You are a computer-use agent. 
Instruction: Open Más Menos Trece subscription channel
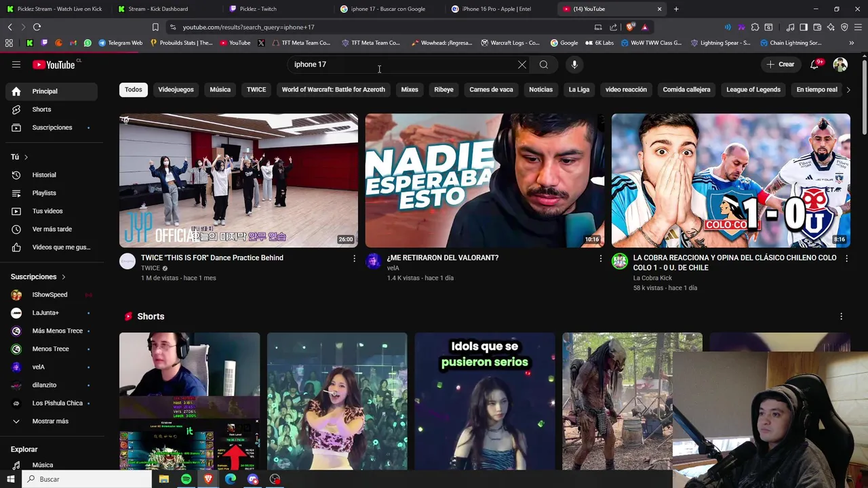click(x=50, y=331)
